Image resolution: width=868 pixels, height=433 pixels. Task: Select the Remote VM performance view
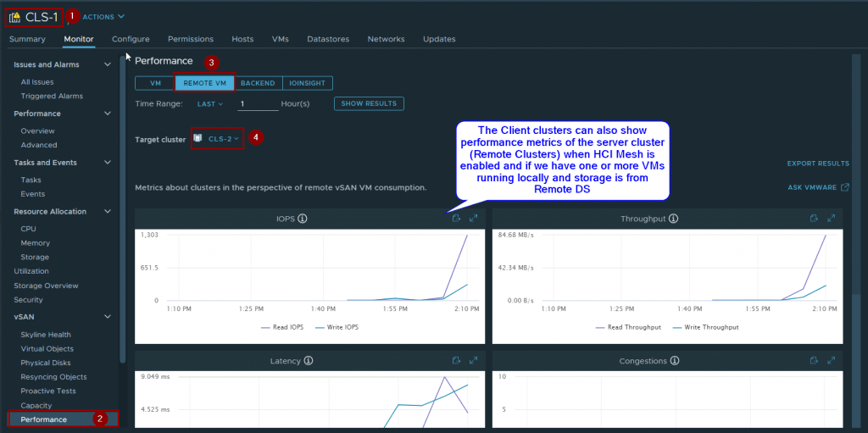(204, 83)
